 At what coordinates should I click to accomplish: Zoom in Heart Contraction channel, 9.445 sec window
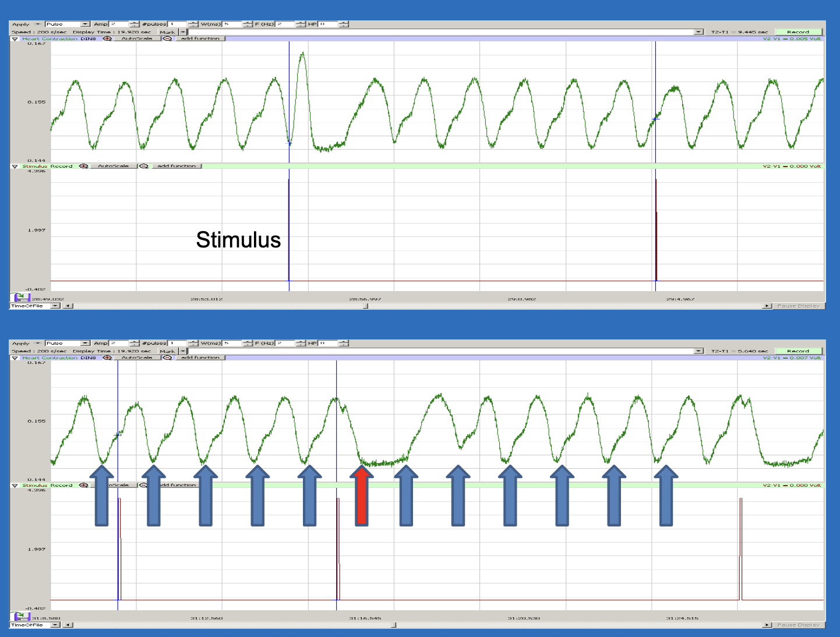coord(107,38)
